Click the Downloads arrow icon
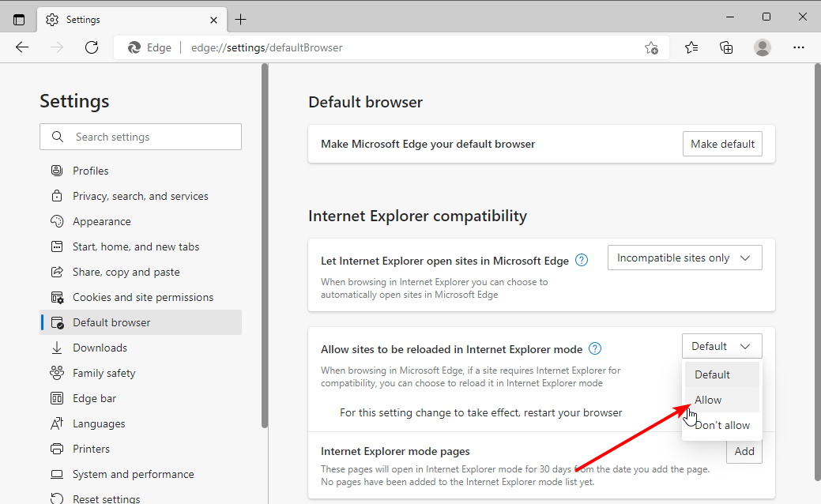The width and height of the screenshot is (821, 504). click(57, 348)
